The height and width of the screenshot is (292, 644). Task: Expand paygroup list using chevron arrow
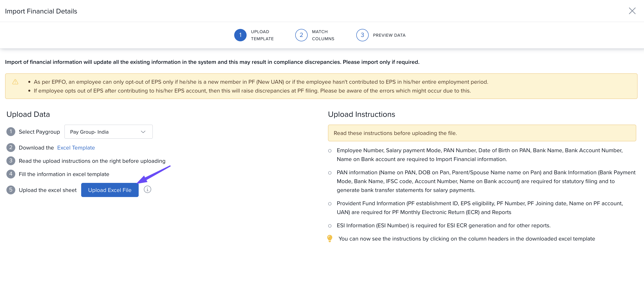coord(143,132)
